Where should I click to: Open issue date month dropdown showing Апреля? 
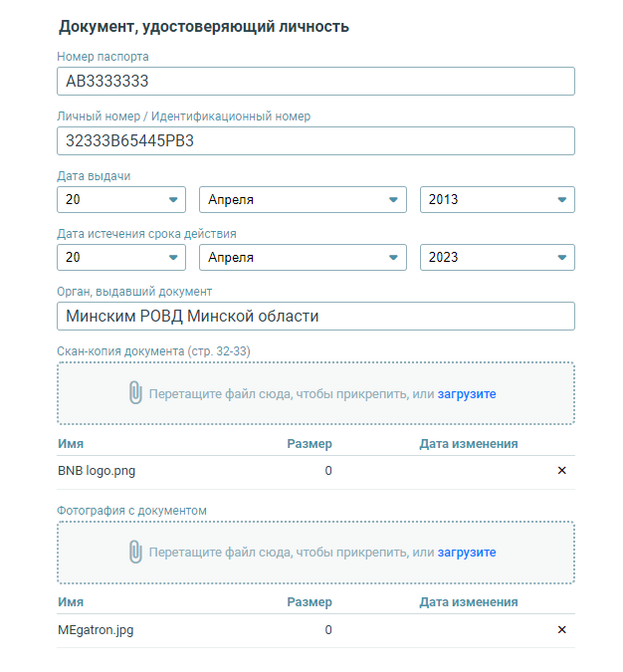tap(303, 199)
